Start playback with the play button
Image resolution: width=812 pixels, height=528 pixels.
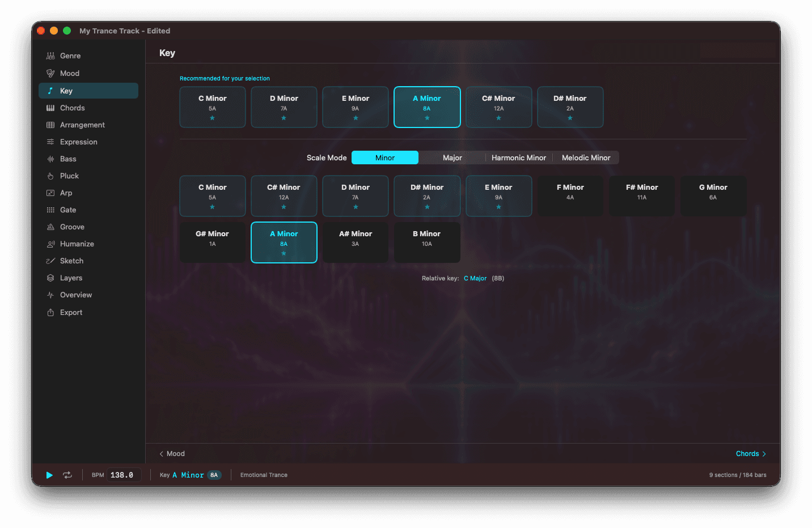(x=49, y=475)
